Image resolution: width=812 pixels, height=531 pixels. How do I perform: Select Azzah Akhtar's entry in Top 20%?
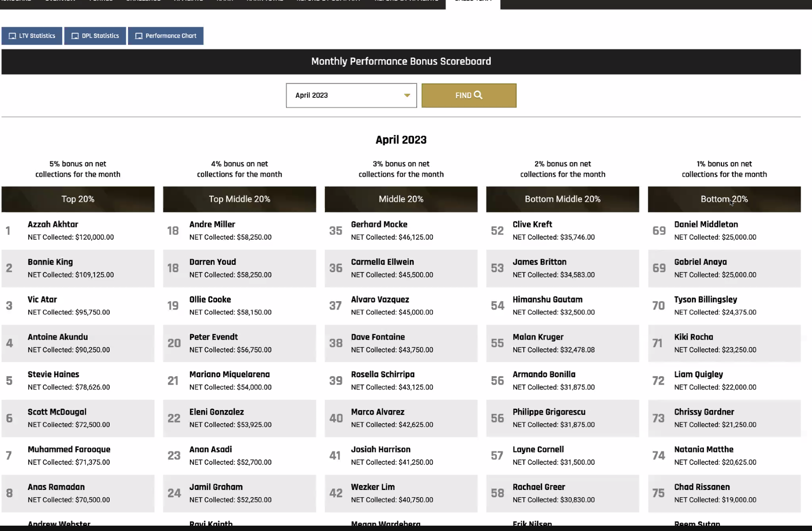pyautogui.click(x=78, y=230)
